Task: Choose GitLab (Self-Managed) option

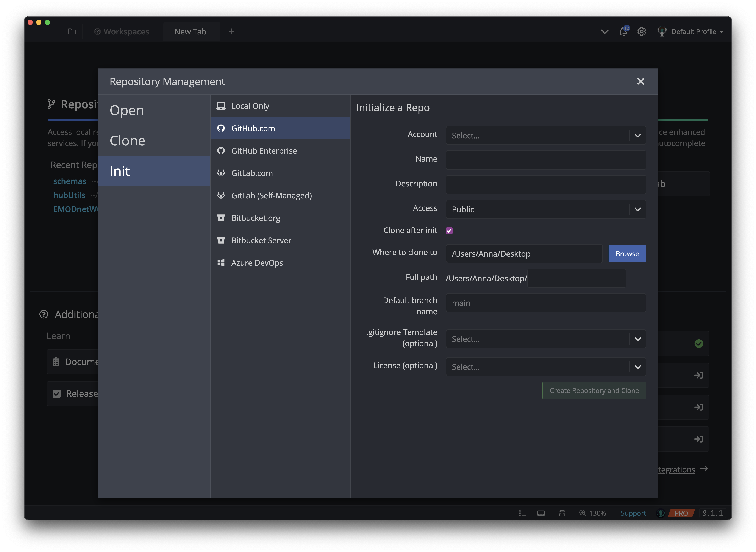Action: point(280,195)
